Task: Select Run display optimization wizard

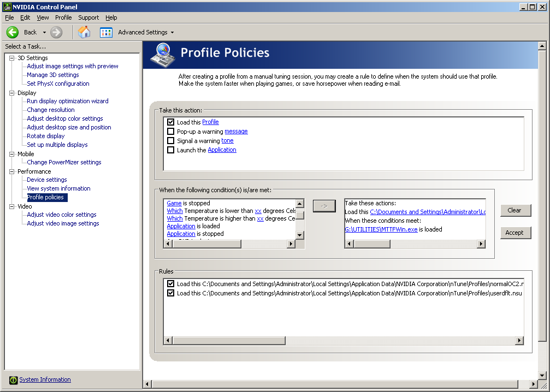Action: 68,102
